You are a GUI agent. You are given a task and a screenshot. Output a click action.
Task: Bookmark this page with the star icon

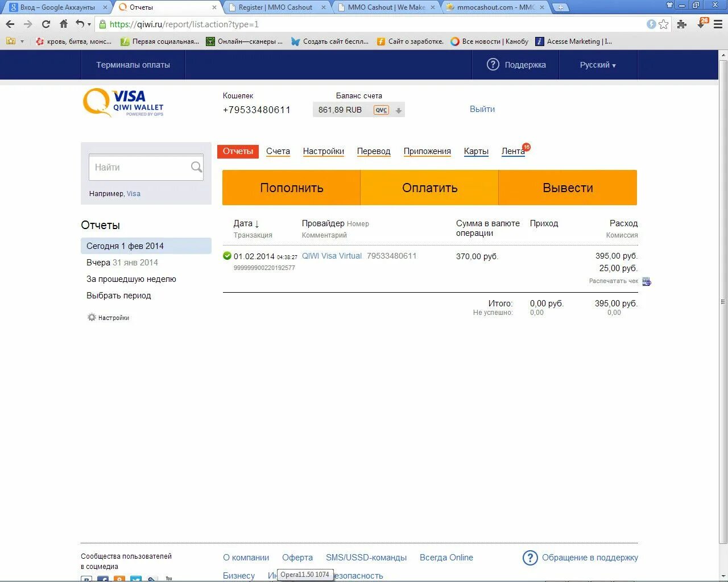click(x=663, y=24)
